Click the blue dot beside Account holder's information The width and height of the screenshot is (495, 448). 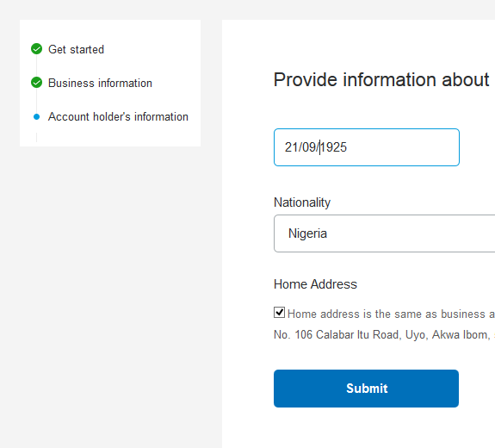[37, 117]
